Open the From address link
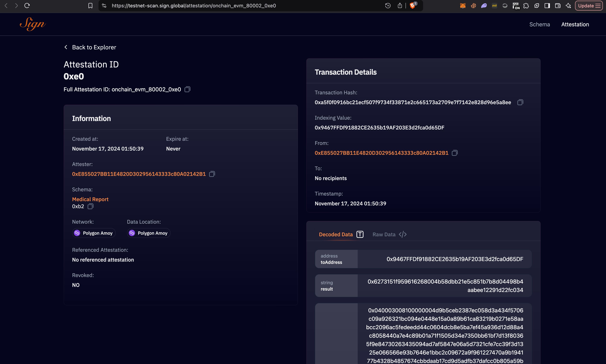The image size is (606, 364). coord(381,153)
